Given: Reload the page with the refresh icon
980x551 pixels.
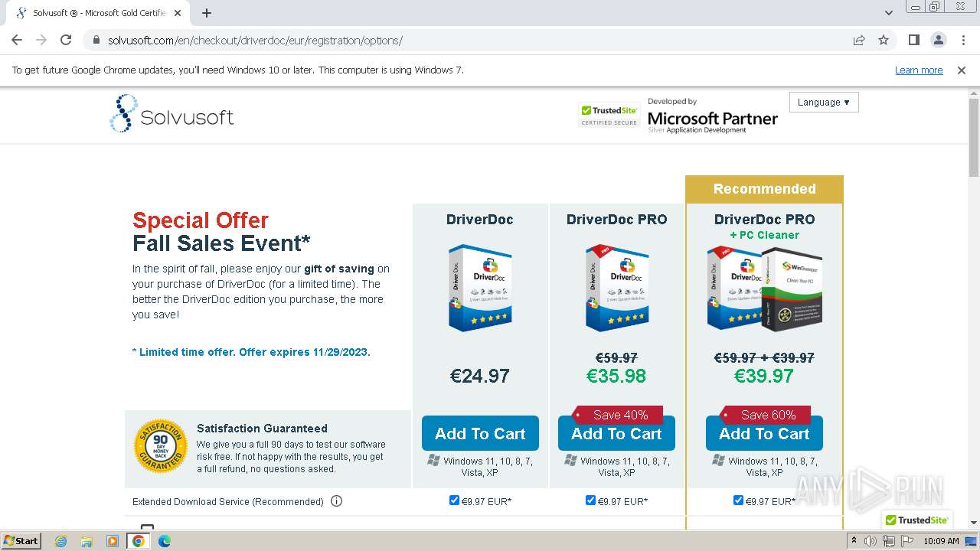Looking at the screenshot, I should 66,41.
